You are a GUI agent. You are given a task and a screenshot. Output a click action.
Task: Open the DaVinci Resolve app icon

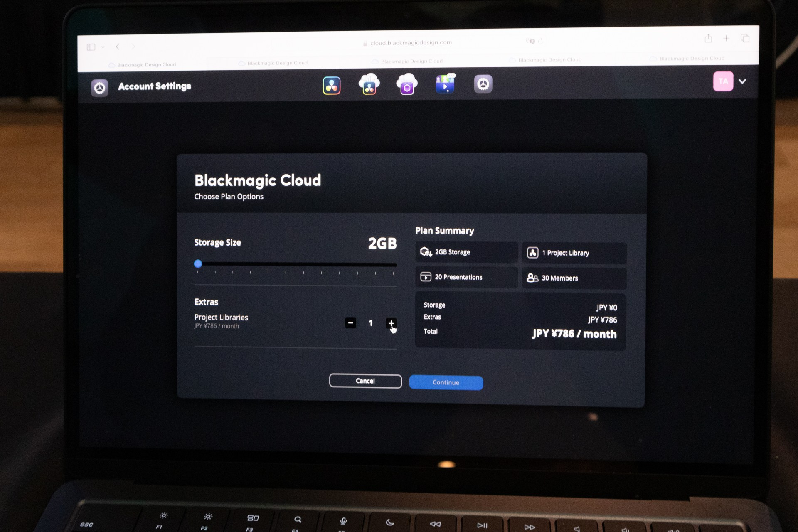332,86
